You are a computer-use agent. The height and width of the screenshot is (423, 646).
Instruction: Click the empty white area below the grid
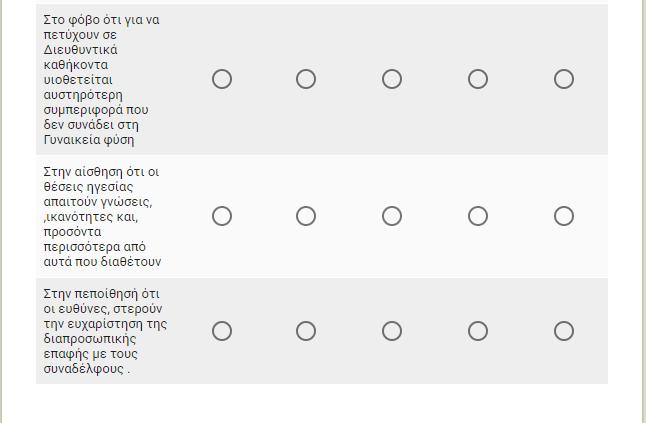coord(321,404)
